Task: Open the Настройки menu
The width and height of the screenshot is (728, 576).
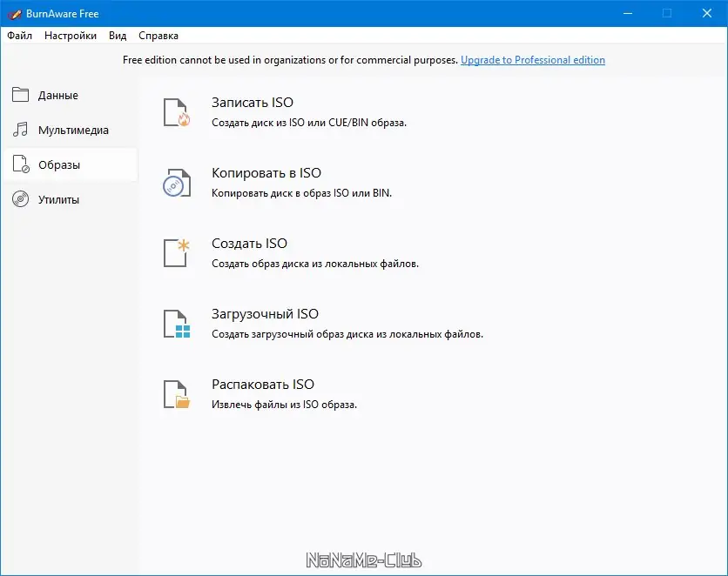Action: tap(71, 36)
